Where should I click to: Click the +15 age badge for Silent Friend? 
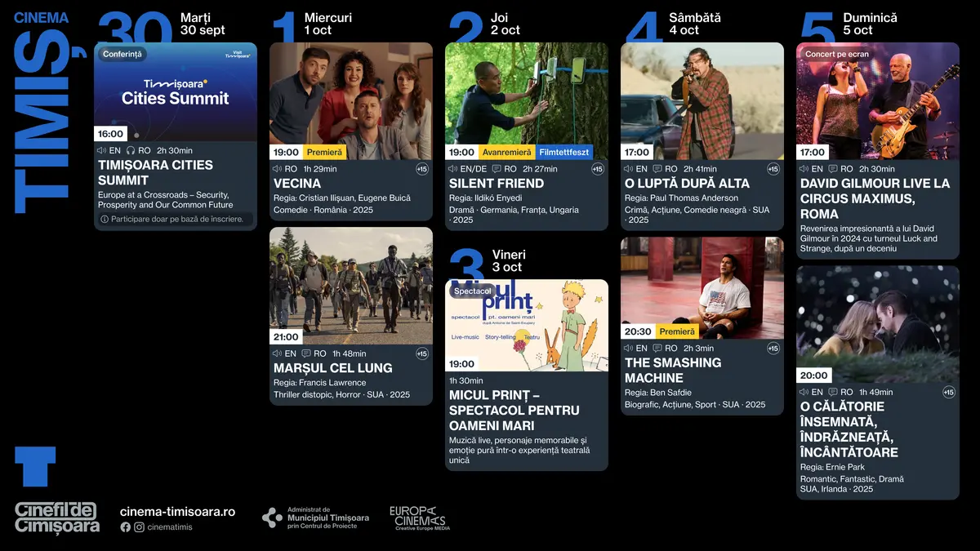tap(597, 169)
